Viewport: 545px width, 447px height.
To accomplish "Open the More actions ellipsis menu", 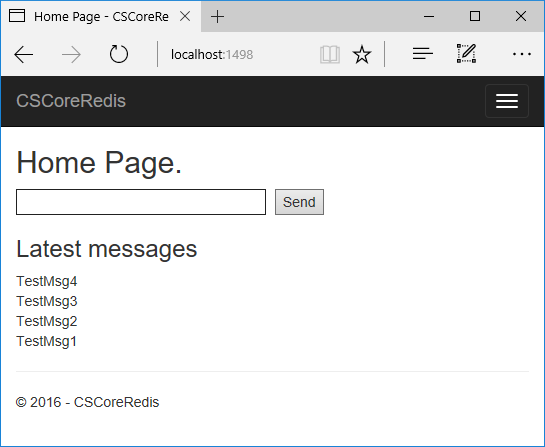I will coord(522,54).
